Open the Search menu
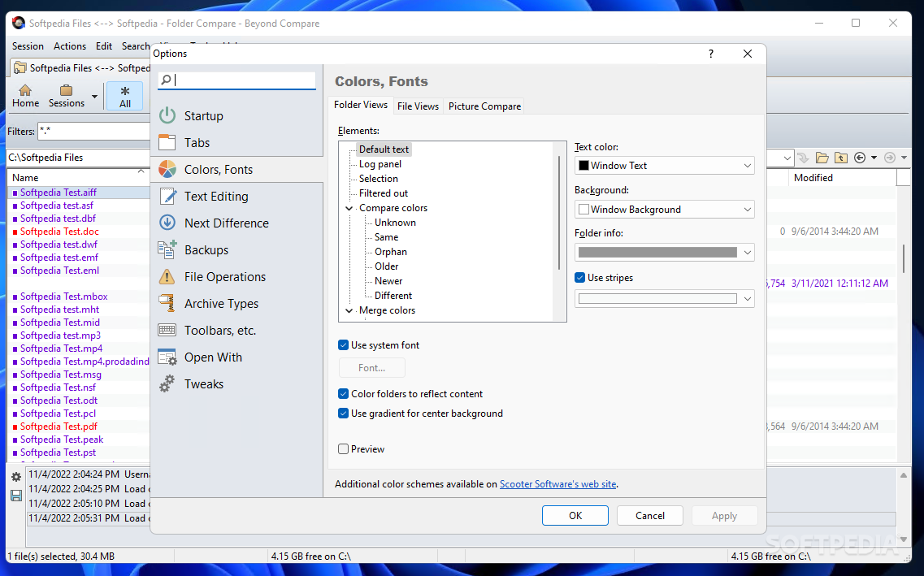This screenshot has width=924, height=576. pyautogui.click(x=136, y=46)
